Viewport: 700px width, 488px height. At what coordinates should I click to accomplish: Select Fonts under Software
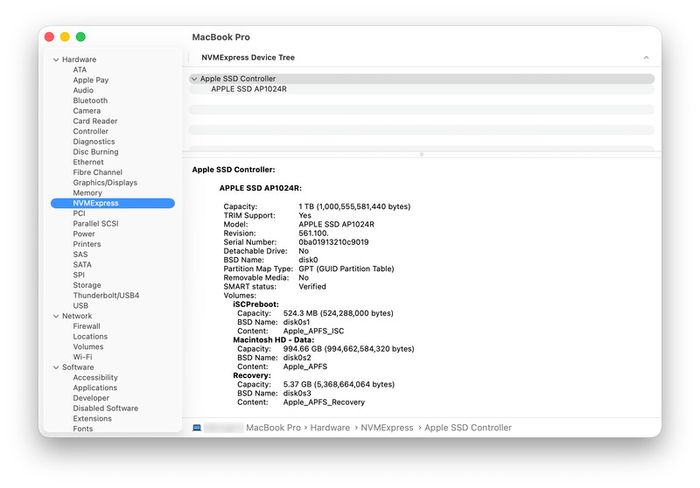coord(83,429)
